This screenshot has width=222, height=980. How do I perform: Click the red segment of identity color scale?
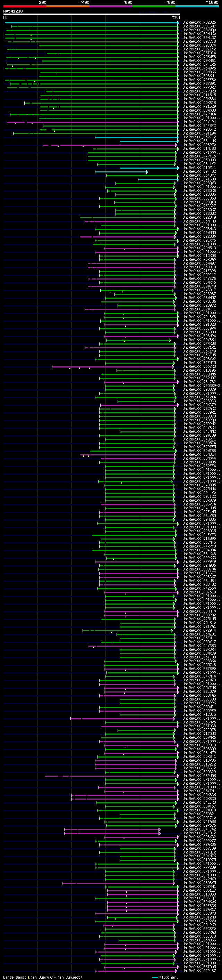(25, 6)
